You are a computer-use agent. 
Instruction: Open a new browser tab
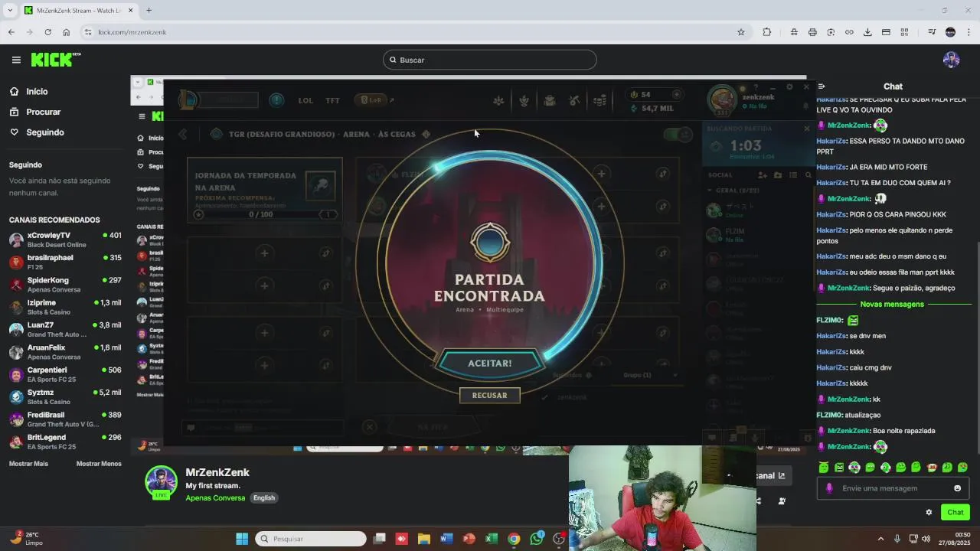(149, 10)
